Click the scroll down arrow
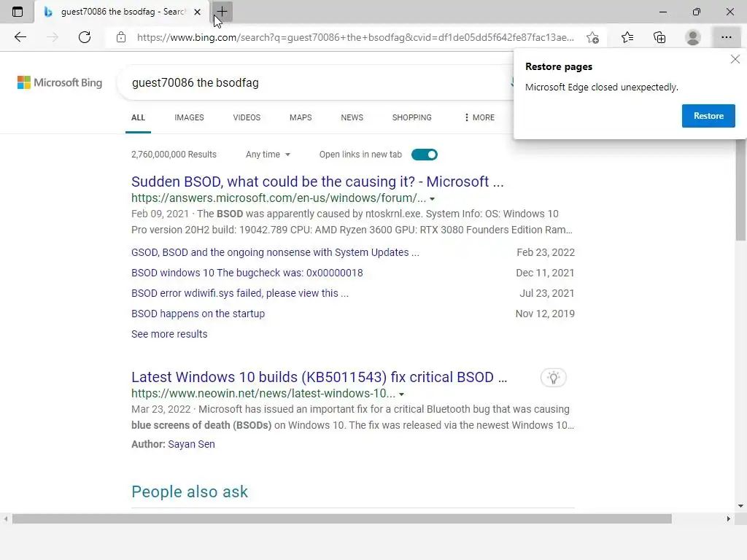Viewport: 747px width, 560px height. (741, 506)
